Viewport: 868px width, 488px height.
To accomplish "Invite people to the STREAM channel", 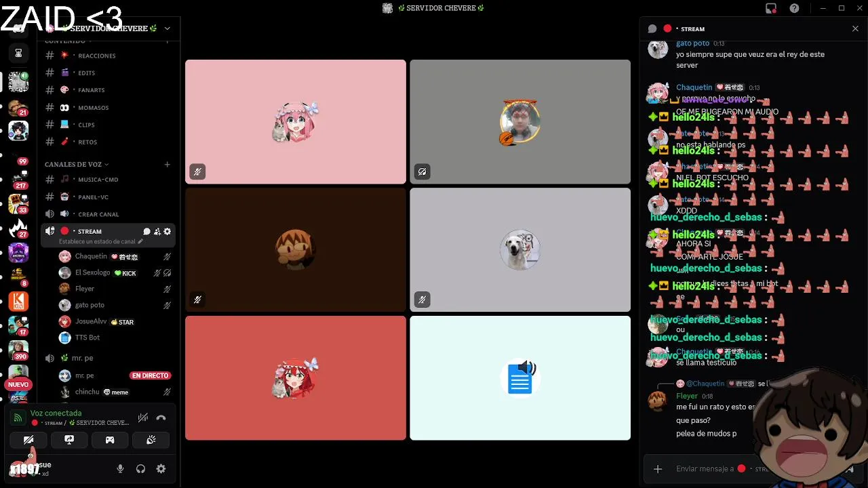I will pyautogui.click(x=157, y=231).
